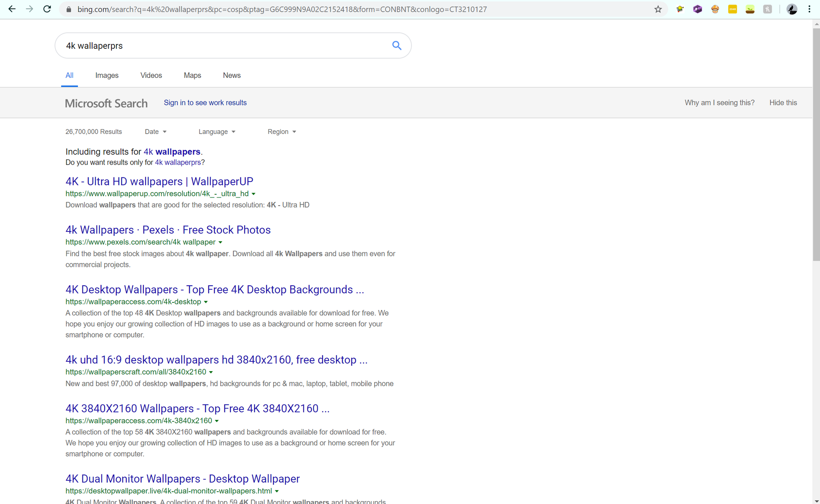Open the purple cube extension
The height and width of the screenshot is (504, 820).
[697, 9]
